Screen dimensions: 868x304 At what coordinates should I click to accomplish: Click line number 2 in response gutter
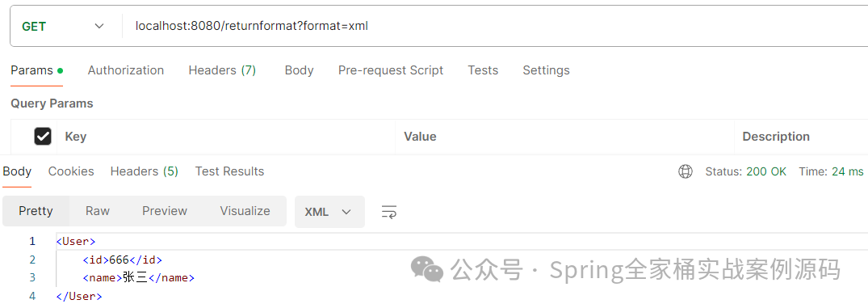click(32, 260)
